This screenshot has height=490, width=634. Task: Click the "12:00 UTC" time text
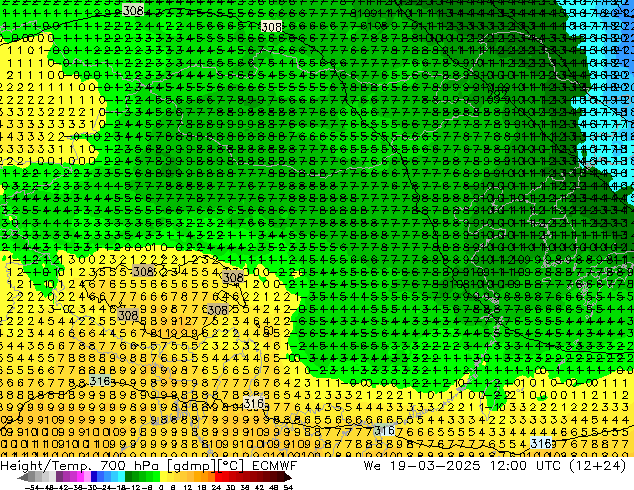click(525, 465)
